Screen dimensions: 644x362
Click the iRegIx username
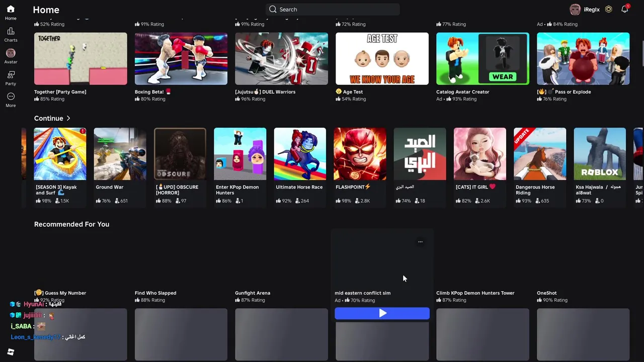click(592, 10)
